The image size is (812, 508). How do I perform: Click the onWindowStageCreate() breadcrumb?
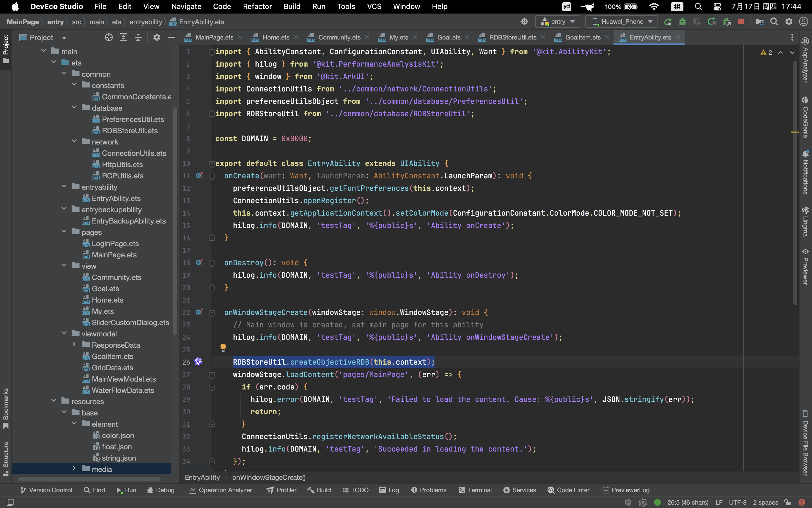click(269, 478)
